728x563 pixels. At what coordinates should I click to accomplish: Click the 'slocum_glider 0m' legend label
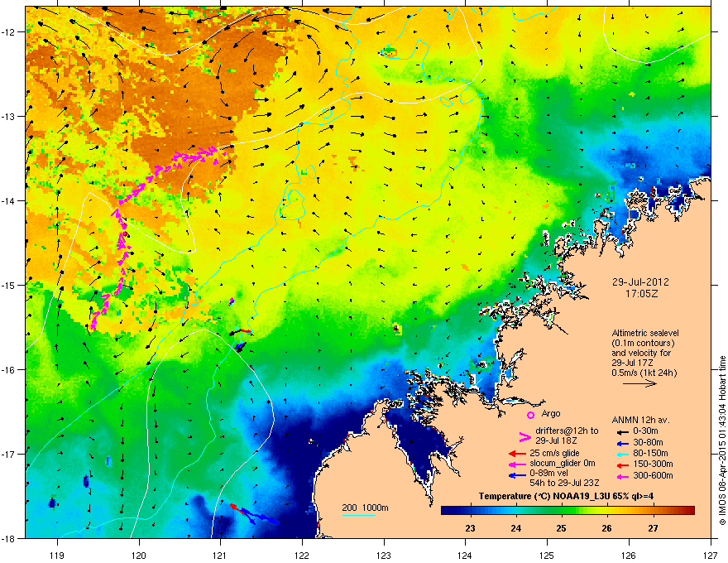[563, 464]
